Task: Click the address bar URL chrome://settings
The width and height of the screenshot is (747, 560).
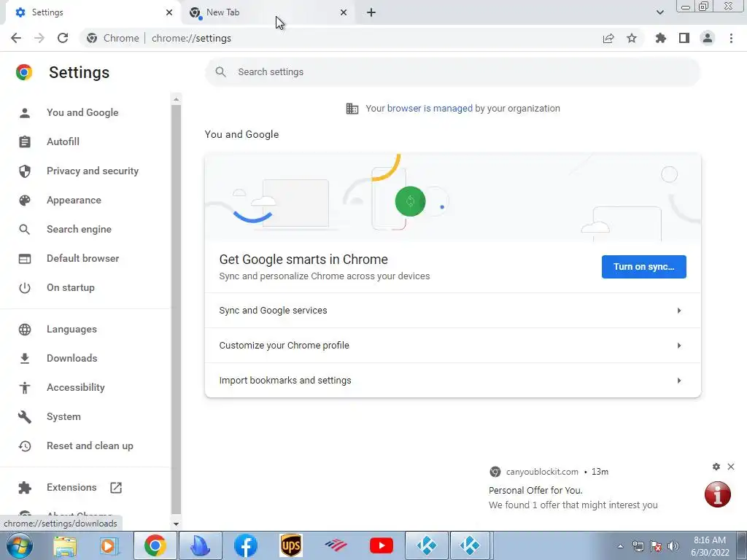Action: pos(192,38)
